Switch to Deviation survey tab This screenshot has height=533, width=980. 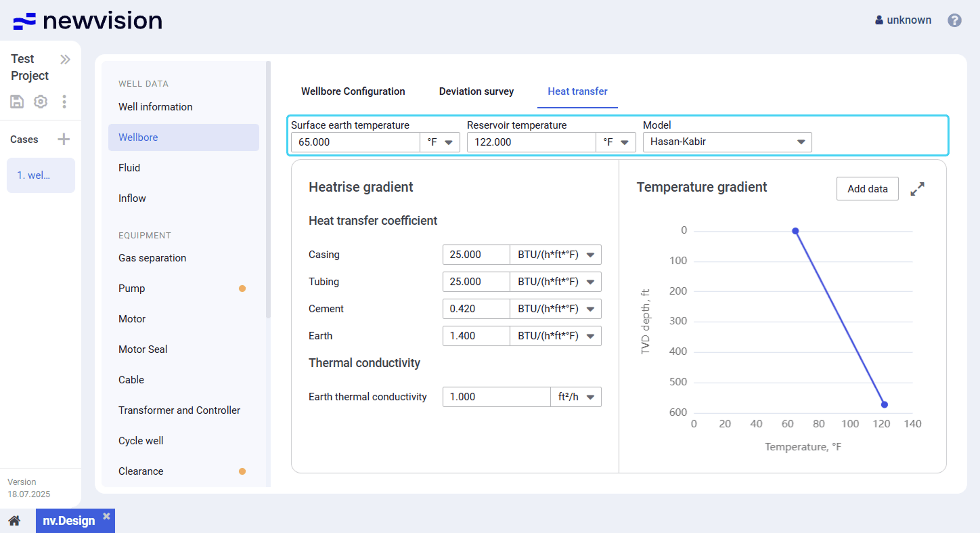[476, 91]
